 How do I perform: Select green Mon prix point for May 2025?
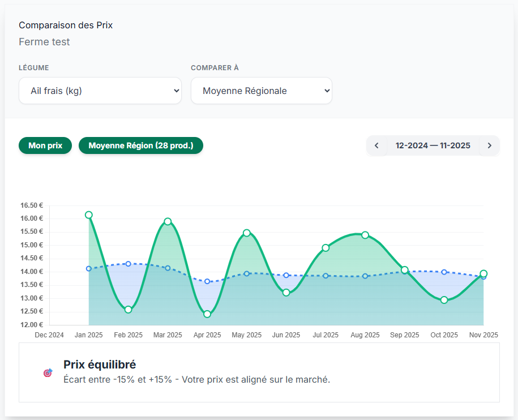tap(247, 233)
